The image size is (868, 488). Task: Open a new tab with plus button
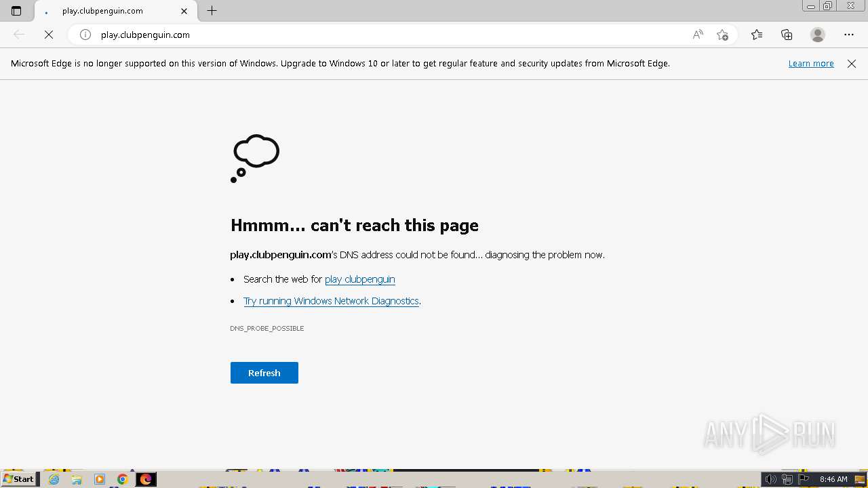pyautogui.click(x=212, y=11)
